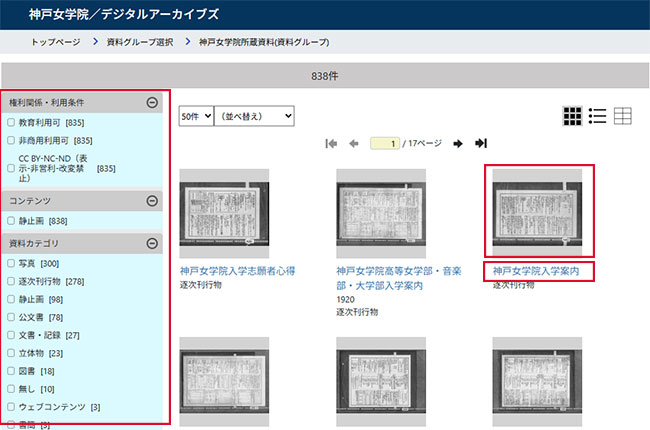Check the 立体物 [23] category
650x430 pixels.
pyautogui.click(x=11, y=353)
